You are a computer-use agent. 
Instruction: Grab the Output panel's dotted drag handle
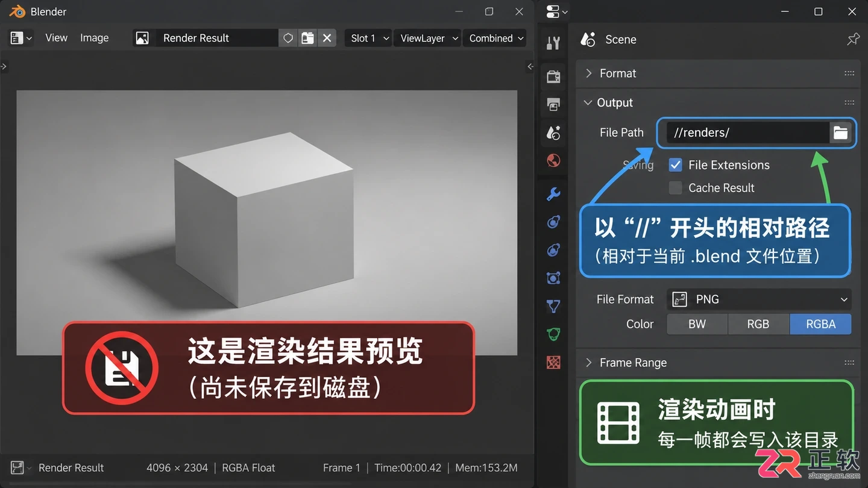(x=849, y=102)
